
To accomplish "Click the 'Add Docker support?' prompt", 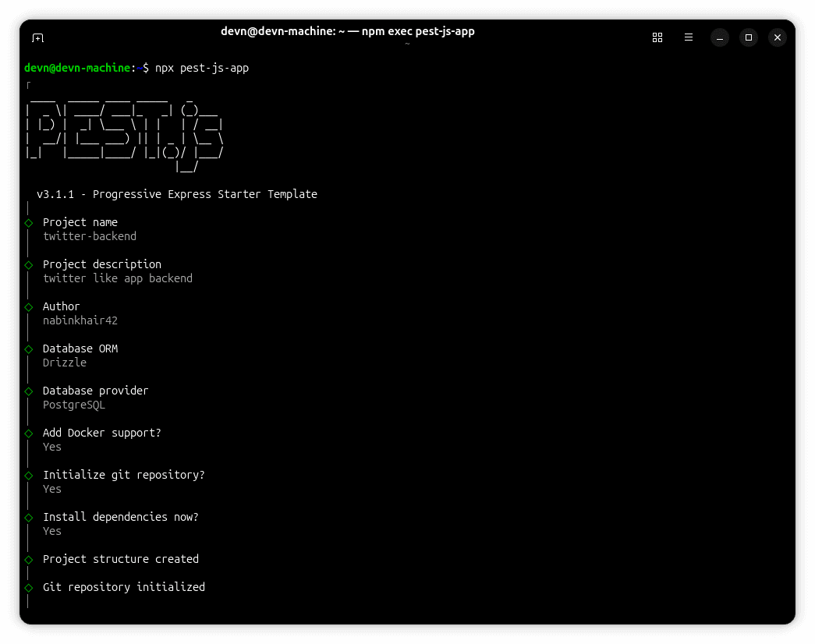I will pos(102,433).
